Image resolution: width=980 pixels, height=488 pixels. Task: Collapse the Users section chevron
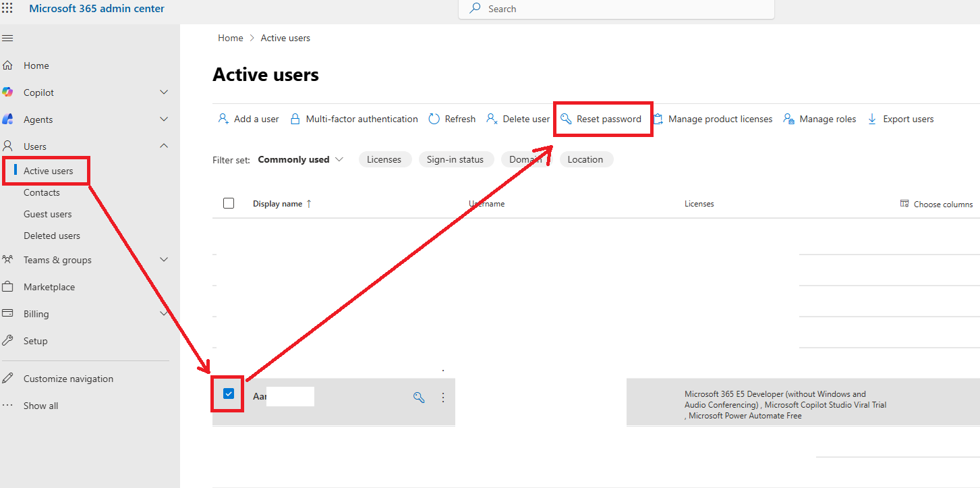pos(164,146)
